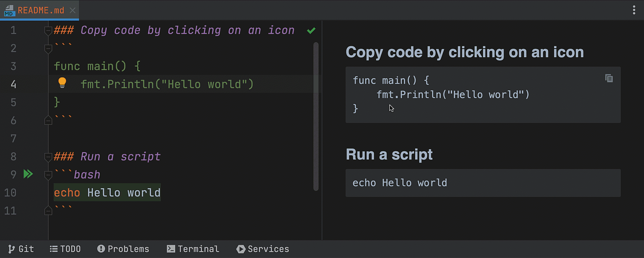This screenshot has height=258, width=644.
Task: Select the README.md editor tab
Action: (x=39, y=10)
